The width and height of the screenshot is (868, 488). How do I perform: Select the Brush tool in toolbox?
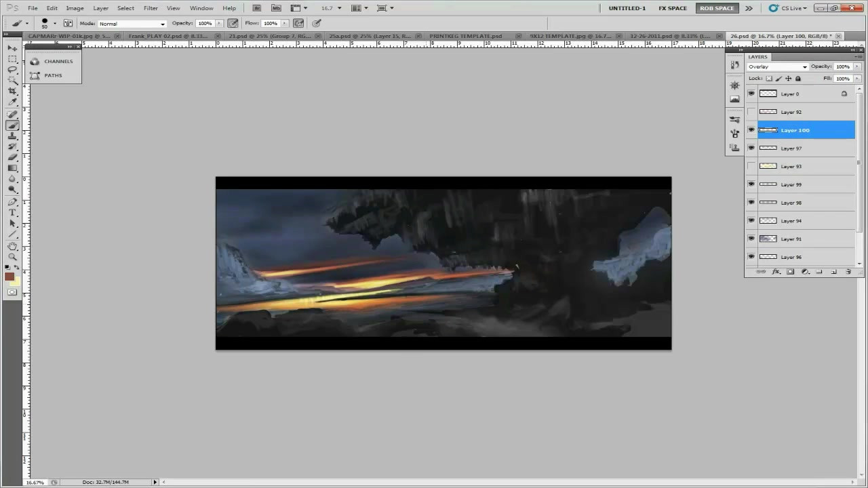(x=12, y=125)
